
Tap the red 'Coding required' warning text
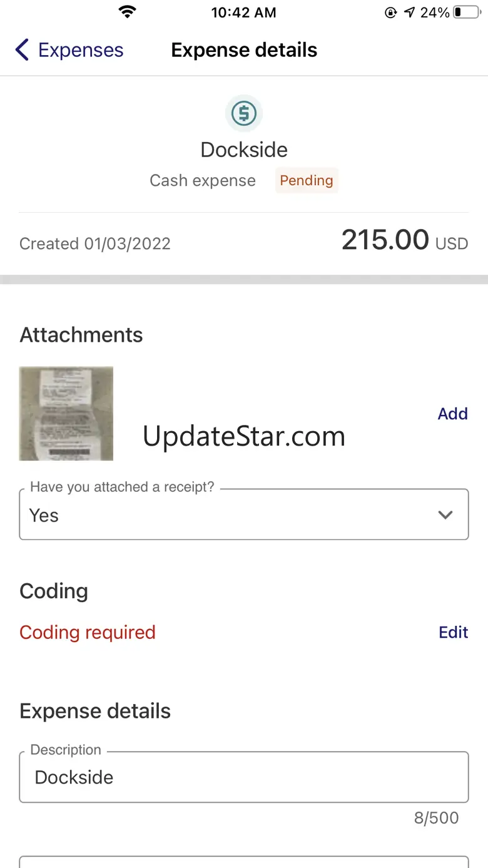pos(88,632)
